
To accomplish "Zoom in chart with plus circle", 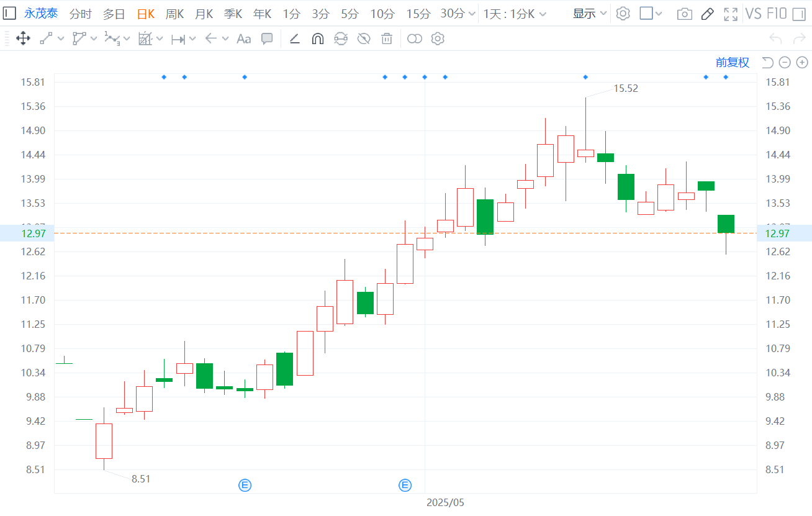I will (802, 62).
